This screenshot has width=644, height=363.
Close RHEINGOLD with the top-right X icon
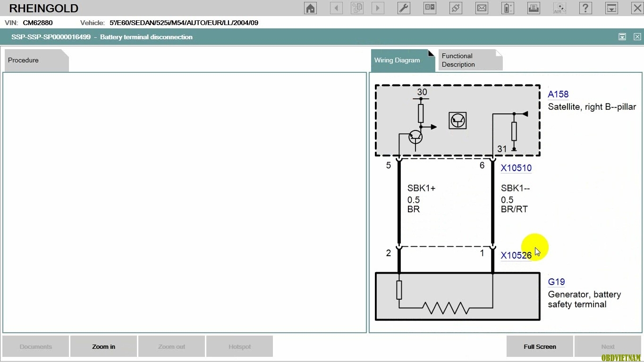pyautogui.click(x=637, y=8)
